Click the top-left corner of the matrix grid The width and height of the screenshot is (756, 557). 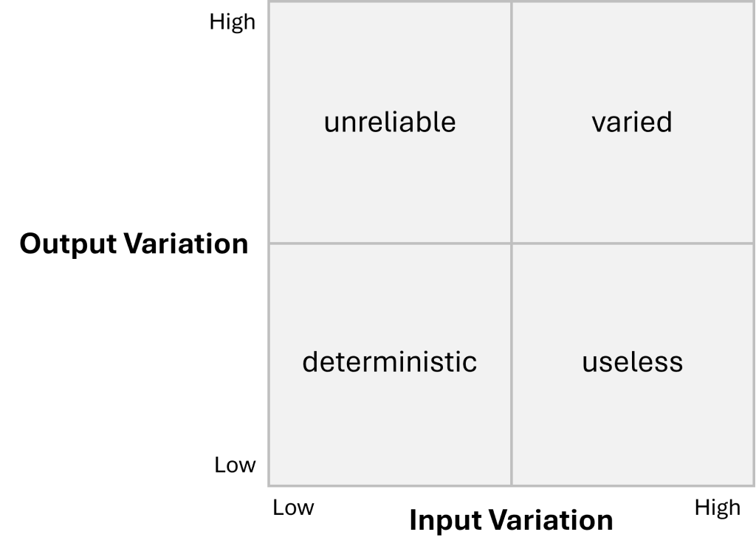click(269, 2)
